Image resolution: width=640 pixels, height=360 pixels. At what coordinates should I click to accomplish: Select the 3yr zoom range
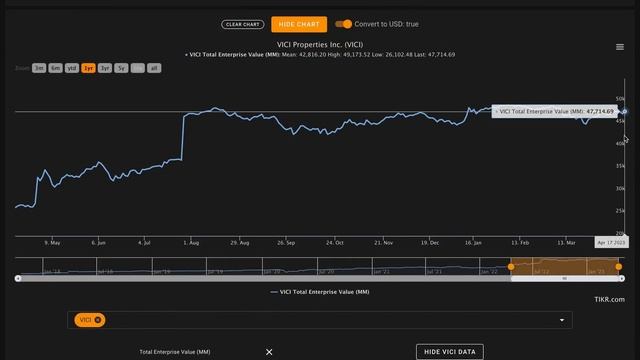pos(105,68)
